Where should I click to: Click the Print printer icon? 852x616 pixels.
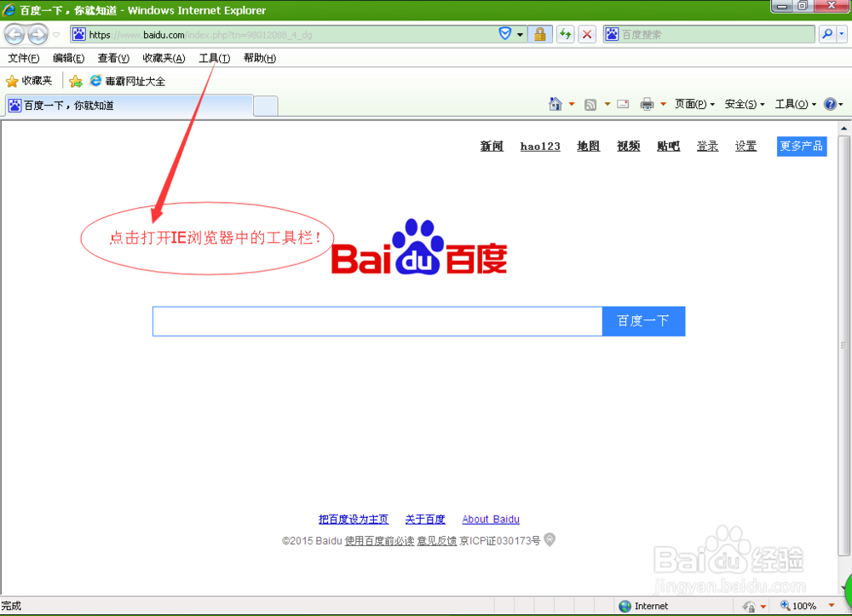click(x=647, y=104)
